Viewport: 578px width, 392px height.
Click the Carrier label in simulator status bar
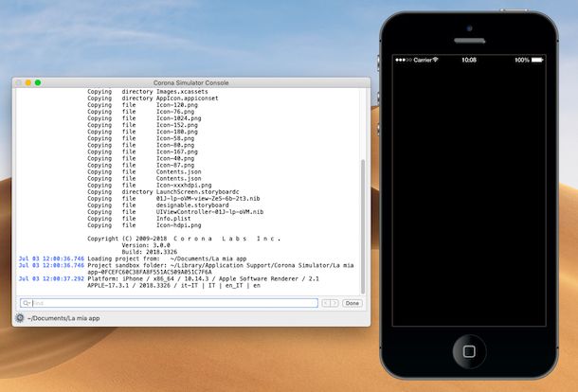click(423, 60)
